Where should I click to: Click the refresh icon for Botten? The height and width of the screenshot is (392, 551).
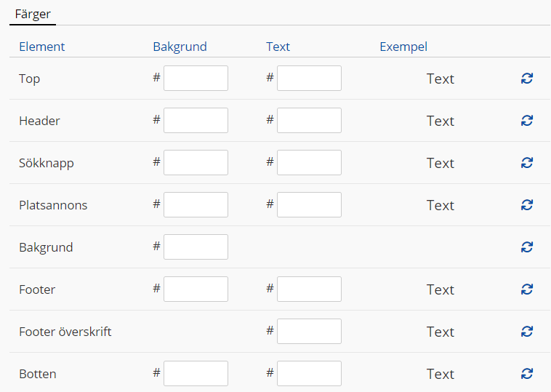527,374
